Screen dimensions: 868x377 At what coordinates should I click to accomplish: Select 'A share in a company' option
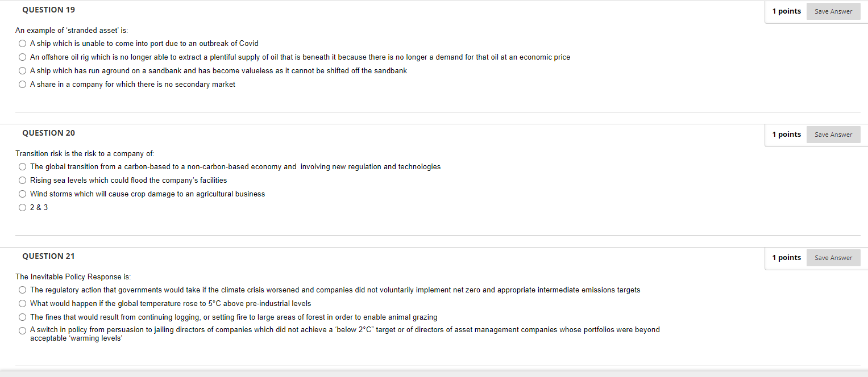(x=22, y=84)
